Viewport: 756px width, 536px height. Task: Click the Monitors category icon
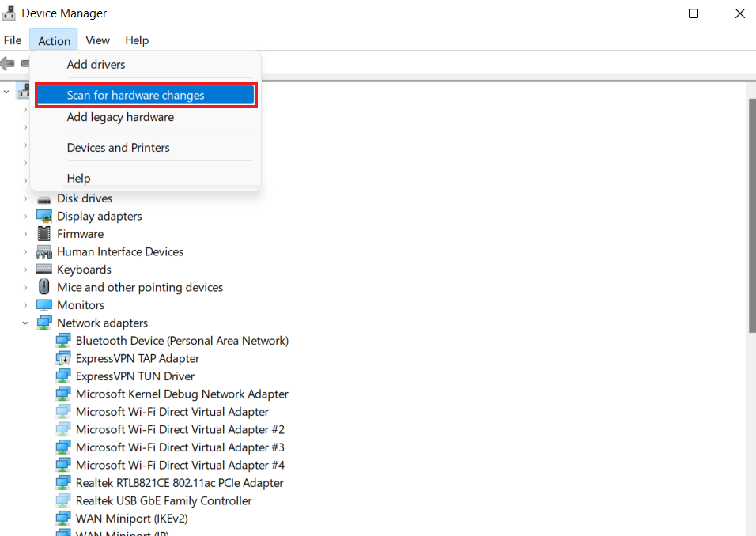(x=45, y=304)
